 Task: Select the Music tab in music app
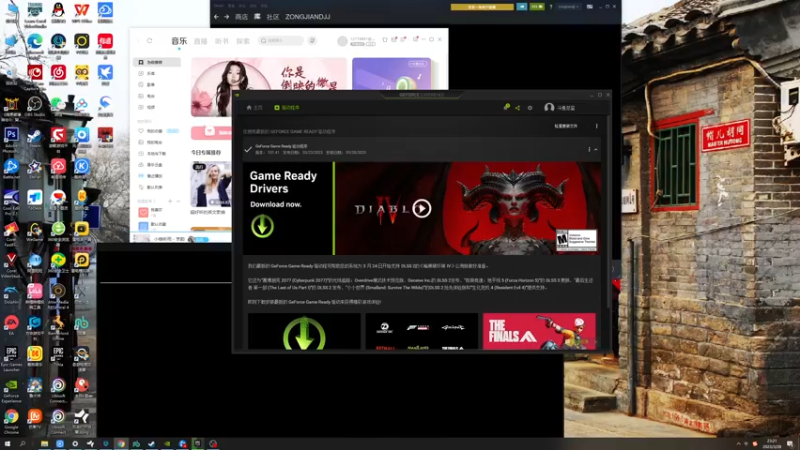coord(179,41)
